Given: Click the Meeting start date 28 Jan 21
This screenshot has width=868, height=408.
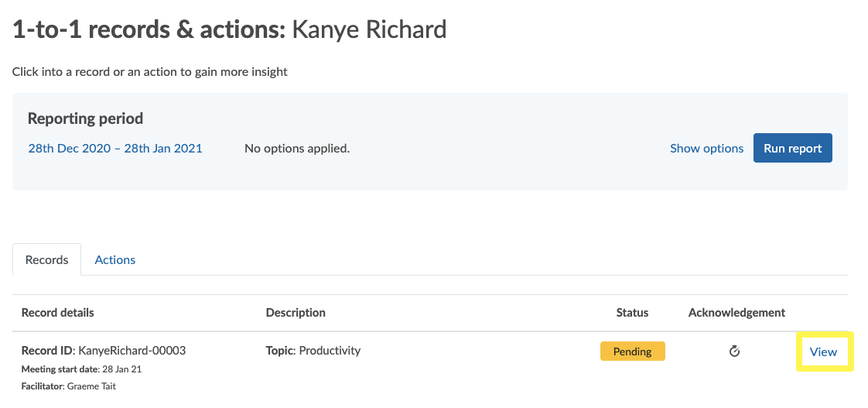Looking at the screenshot, I should coord(81,369).
